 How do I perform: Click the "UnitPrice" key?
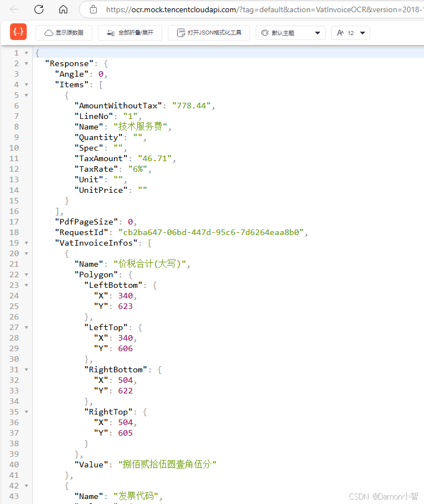click(x=101, y=190)
